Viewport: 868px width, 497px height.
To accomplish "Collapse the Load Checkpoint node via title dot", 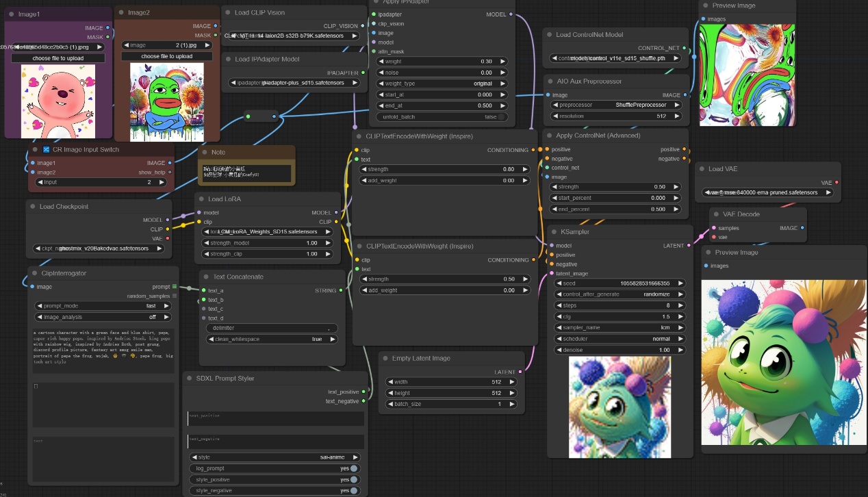I will click(x=34, y=207).
